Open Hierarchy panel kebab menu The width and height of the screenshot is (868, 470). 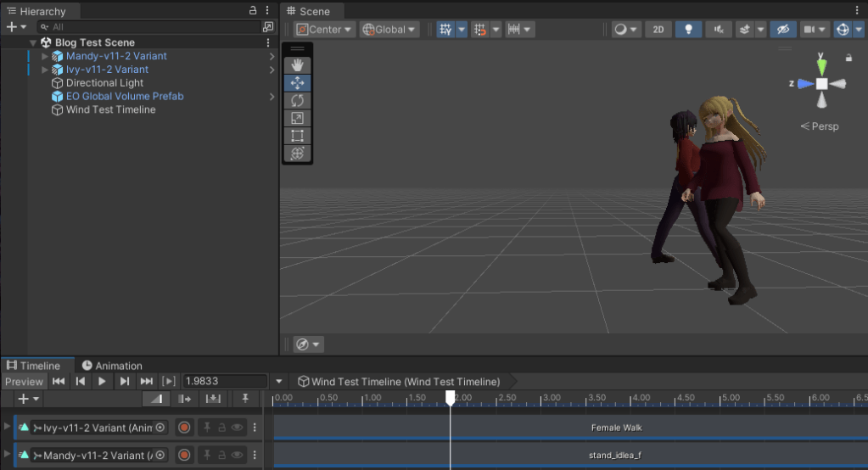pos(267,10)
